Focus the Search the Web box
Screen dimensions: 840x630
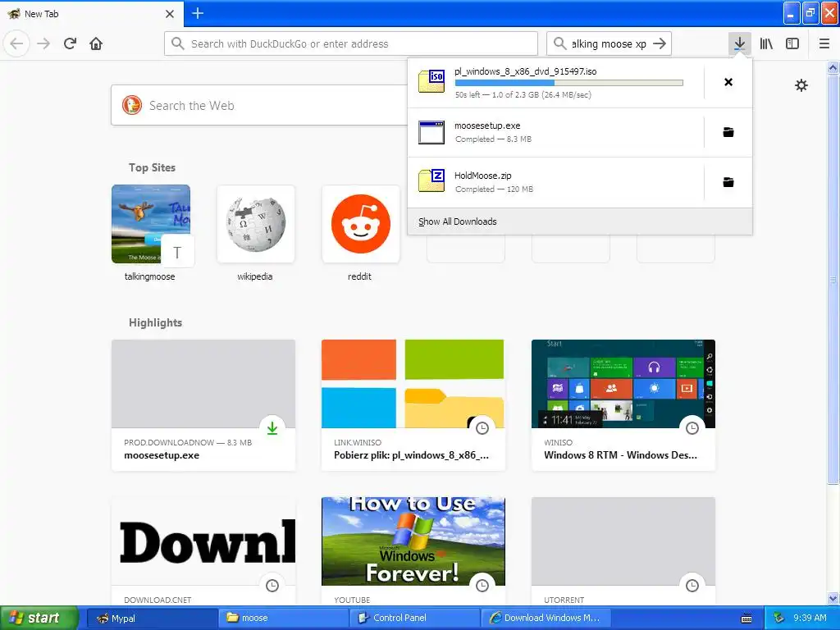pos(259,105)
